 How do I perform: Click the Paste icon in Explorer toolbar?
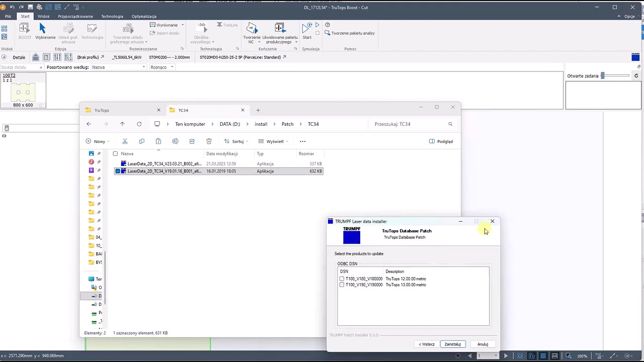tap(158, 141)
